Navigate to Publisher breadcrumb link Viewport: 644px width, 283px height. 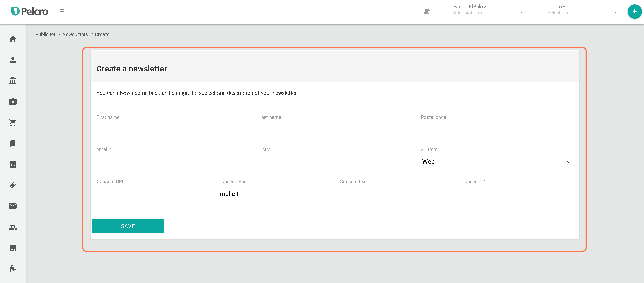[x=45, y=35]
